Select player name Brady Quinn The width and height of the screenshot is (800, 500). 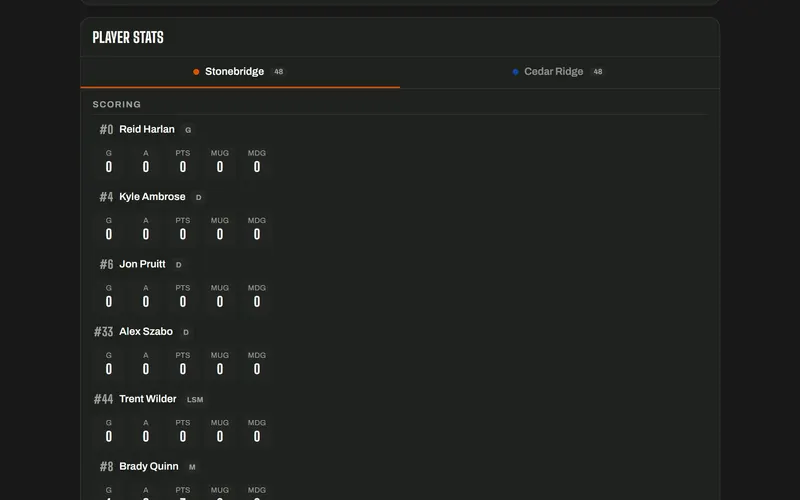point(149,466)
